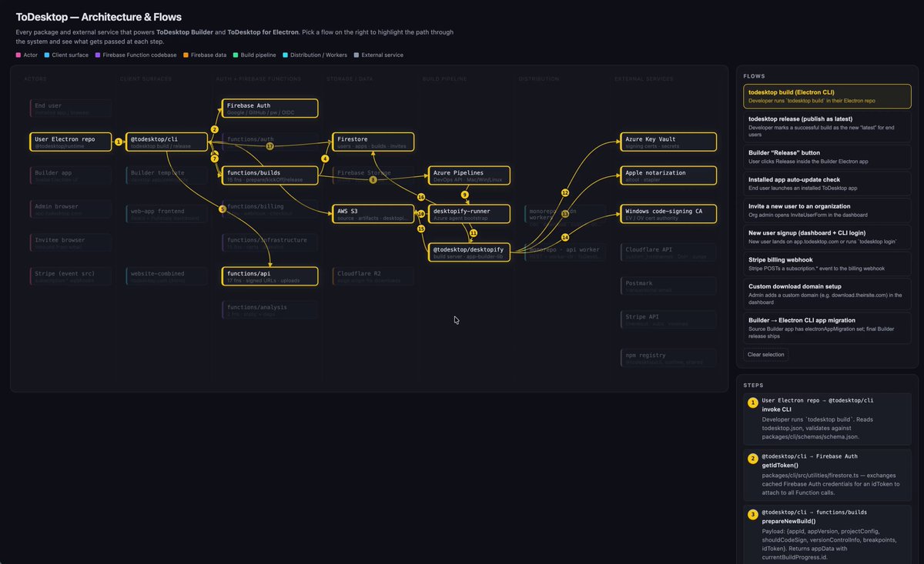
Task: Choose the Builder "Release" button flow
Action: 827,157
